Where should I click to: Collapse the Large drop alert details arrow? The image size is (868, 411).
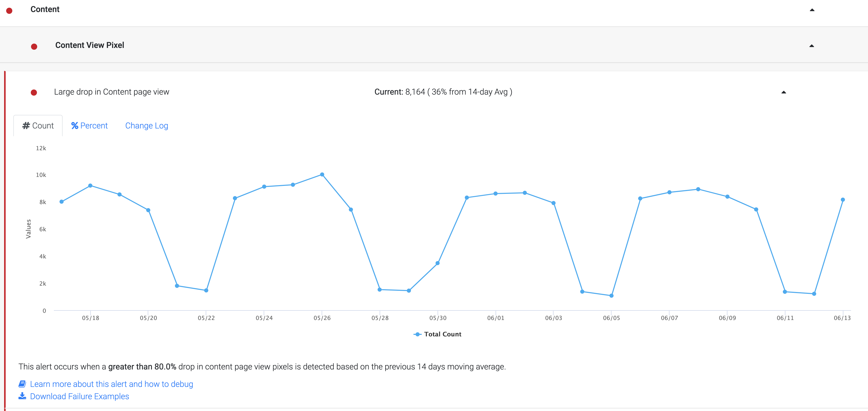784,92
